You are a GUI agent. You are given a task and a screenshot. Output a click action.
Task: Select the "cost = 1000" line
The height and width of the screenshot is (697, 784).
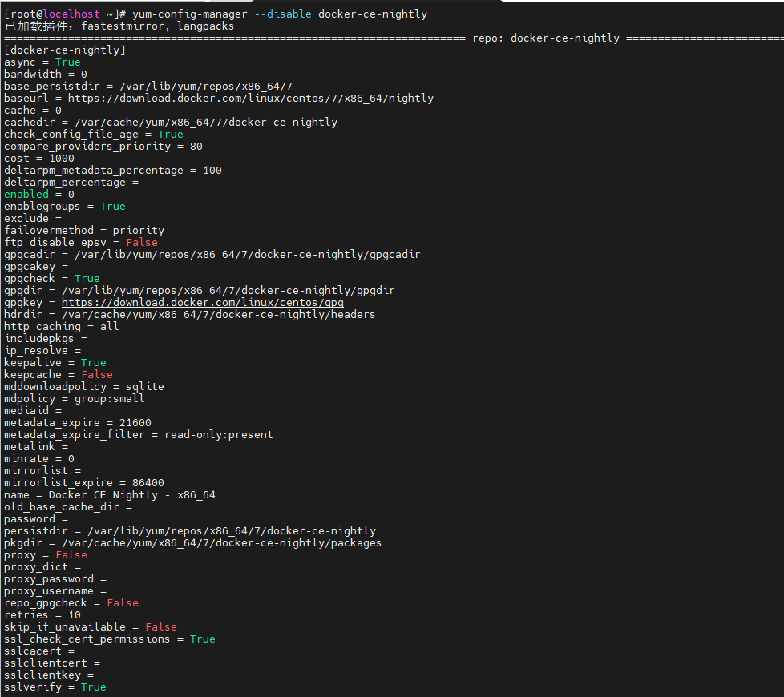point(39,159)
